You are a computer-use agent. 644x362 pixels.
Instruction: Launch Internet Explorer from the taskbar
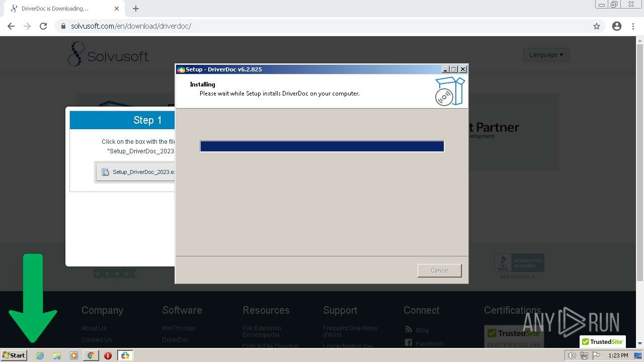click(40, 355)
